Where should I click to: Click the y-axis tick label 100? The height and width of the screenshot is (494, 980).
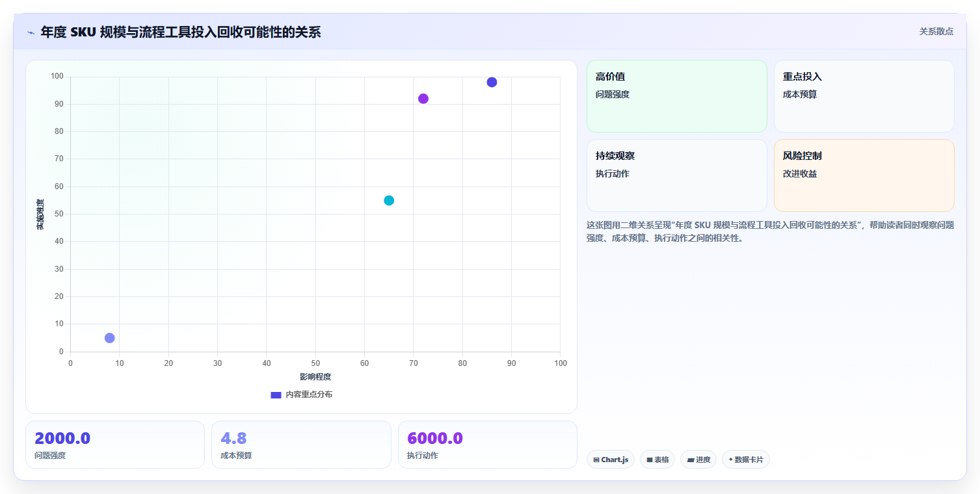click(x=57, y=77)
